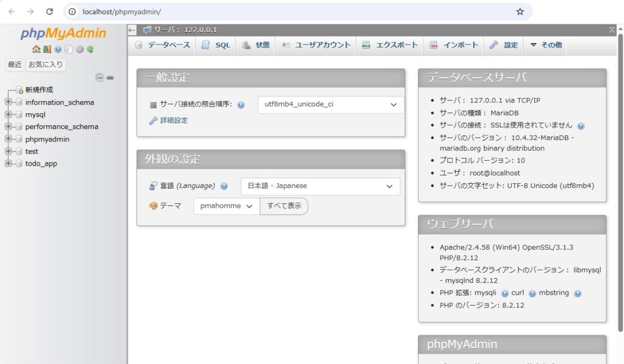Open the test database
624x364 pixels.
[x=32, y=152]
